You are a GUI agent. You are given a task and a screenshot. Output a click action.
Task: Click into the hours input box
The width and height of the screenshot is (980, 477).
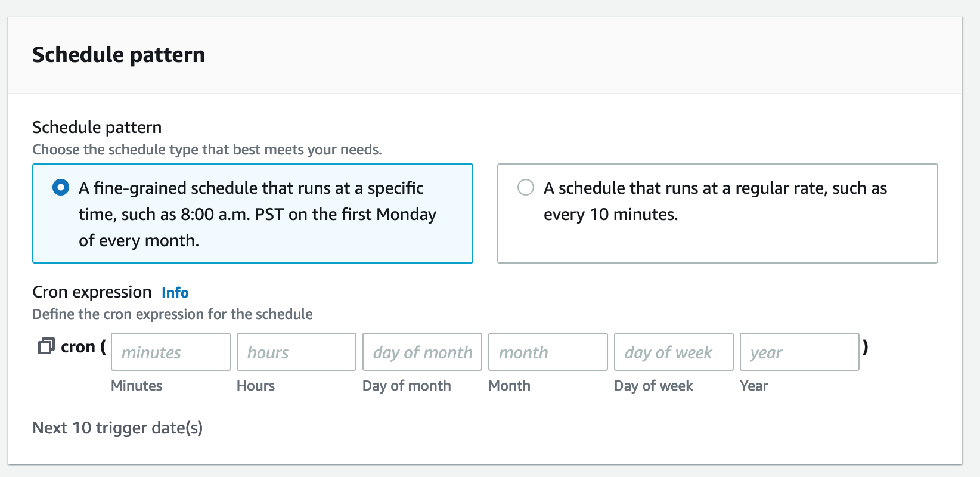(x=296, y=352)
